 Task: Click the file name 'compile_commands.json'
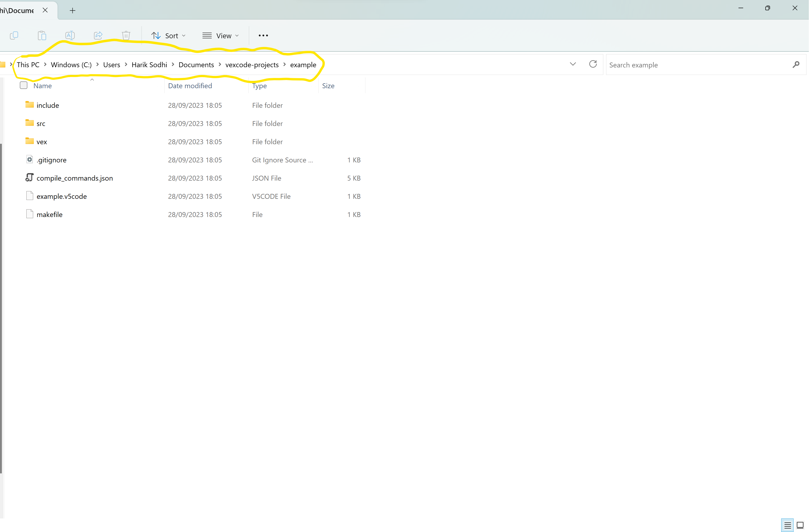click(x=75, y=178)
